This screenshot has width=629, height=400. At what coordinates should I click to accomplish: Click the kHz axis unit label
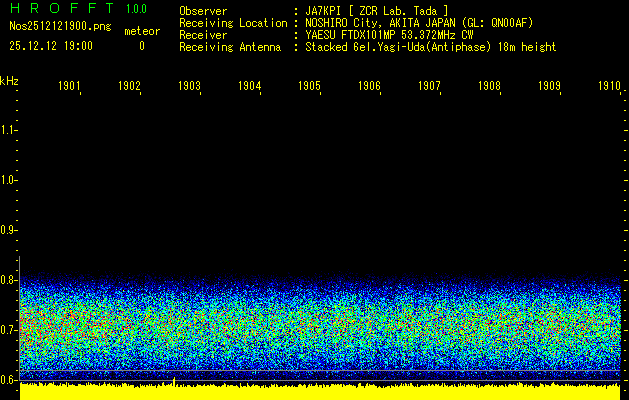9,80
